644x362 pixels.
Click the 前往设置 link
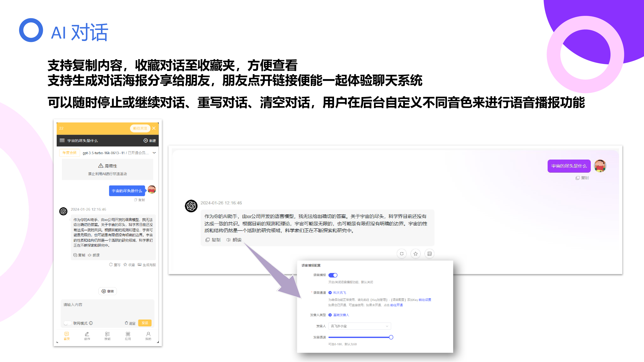click(x=425, y=300)
